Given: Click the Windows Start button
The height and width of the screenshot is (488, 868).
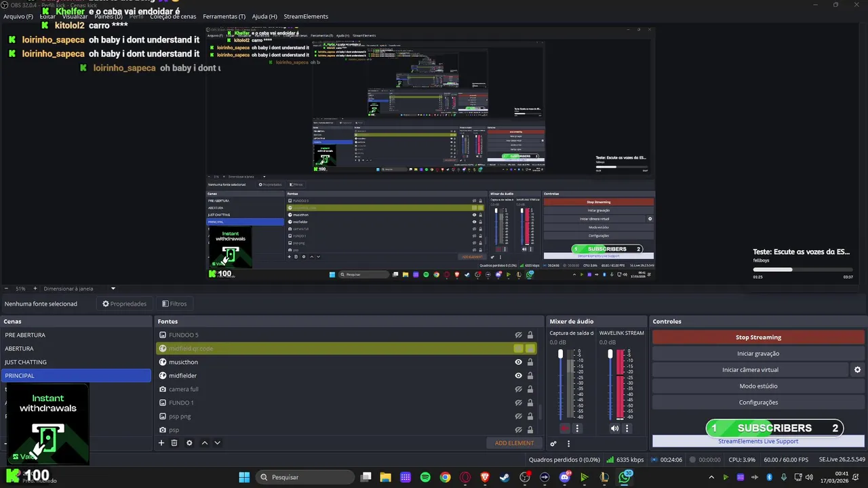Looking at the screenshot, I should point(244,477).
